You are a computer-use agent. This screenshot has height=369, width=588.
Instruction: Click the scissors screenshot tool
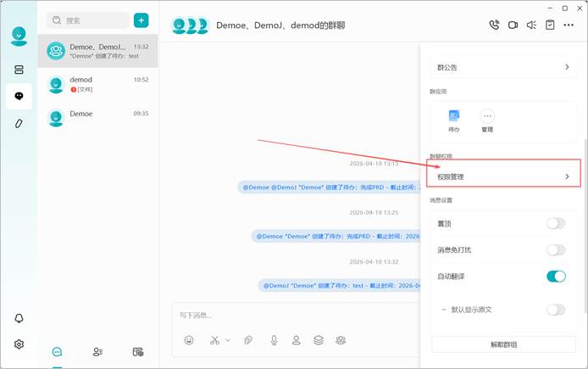click(x=214, y=340)
